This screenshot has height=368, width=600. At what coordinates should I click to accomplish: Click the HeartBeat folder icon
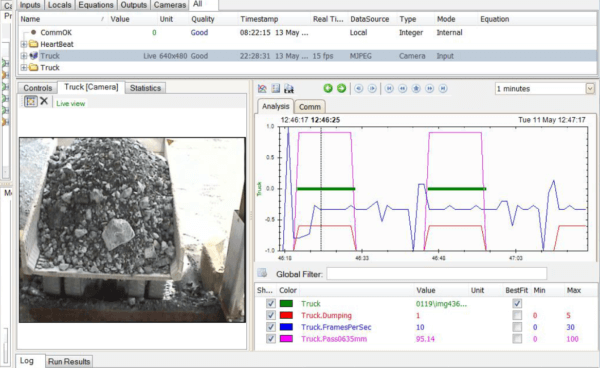(34, 44)
